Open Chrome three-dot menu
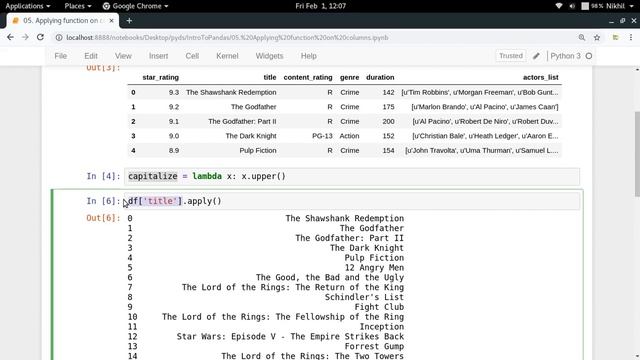640x360 pixels. coord(631,38)
